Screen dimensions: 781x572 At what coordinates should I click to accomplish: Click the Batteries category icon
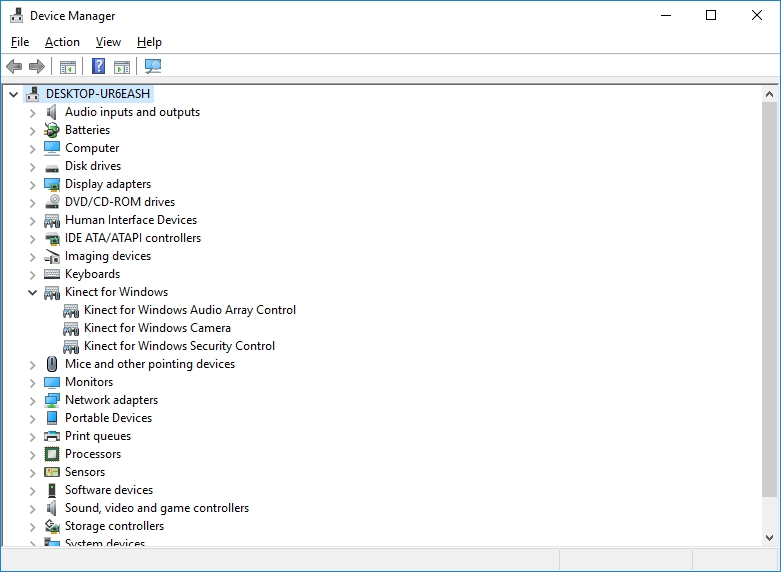click(52, 130)
